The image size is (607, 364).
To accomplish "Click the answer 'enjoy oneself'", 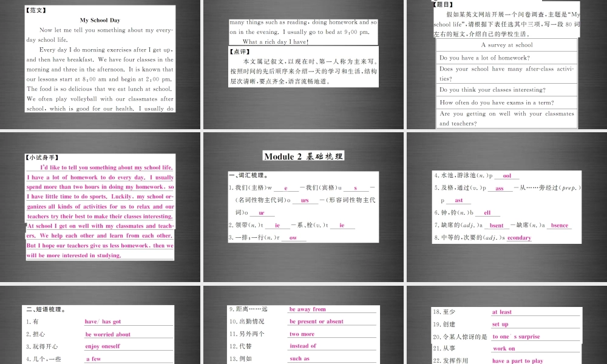I will coord(103,346).
